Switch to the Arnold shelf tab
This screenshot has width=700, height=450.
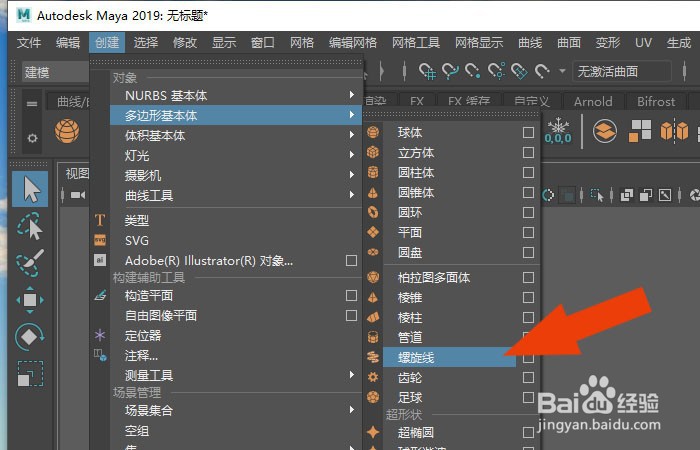coord(593,102)
